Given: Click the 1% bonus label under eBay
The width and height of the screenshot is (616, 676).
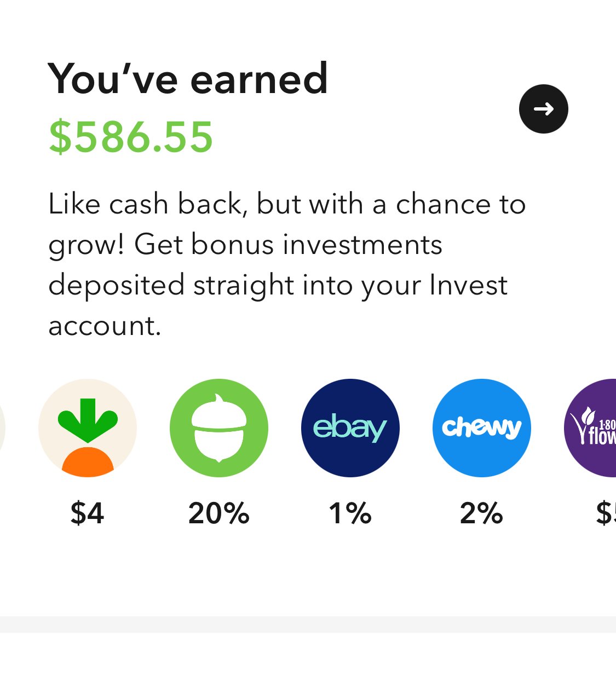Looking at the screenshot, I should pyautogui.click(x=350, y=513).
